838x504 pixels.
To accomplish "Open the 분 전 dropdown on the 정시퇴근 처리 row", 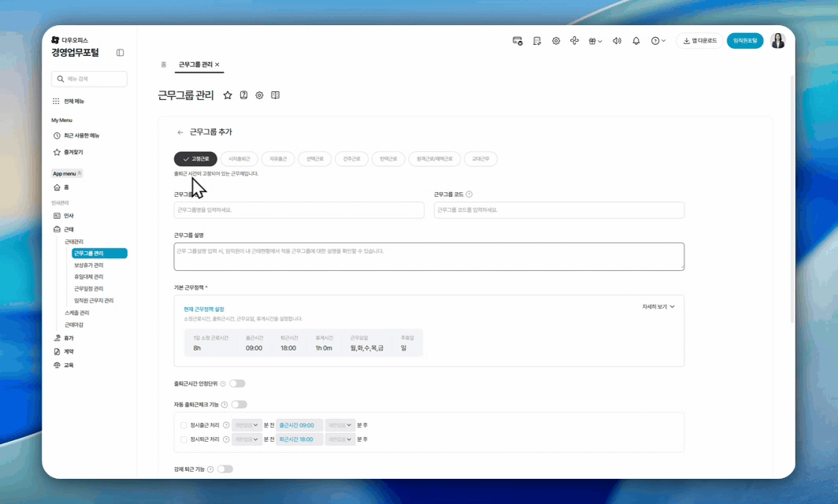I will click(x=247, y=439).
